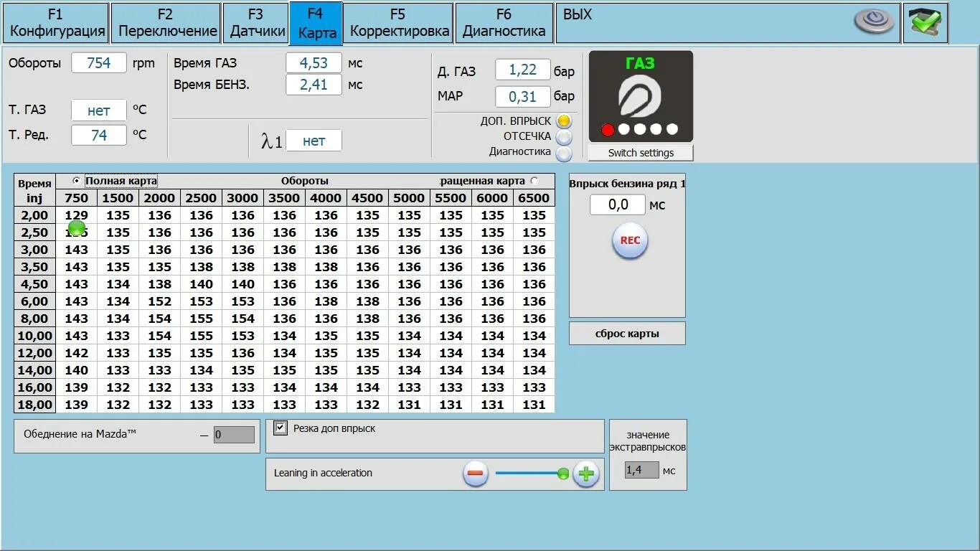Click the λ1 нет lambda field
Image resolution: width=980 pixels, height=551 pixels.
click(x=314, y=141)
